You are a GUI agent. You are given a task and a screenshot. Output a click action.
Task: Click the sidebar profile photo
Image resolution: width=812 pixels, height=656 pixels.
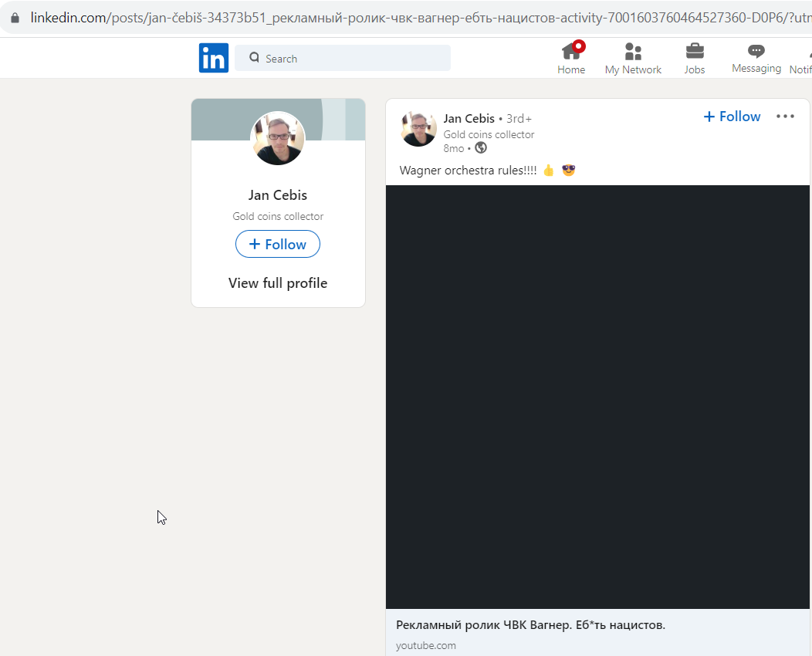point(278,137)
